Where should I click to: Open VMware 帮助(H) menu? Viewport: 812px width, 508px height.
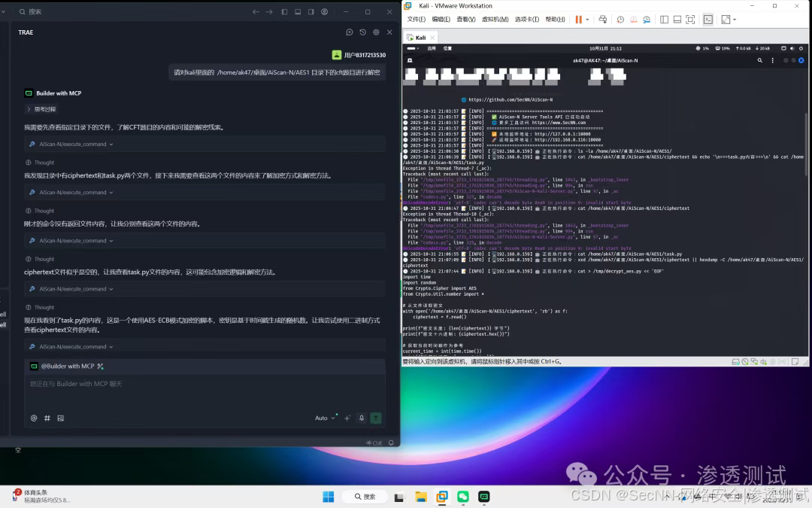click(555, 19)
